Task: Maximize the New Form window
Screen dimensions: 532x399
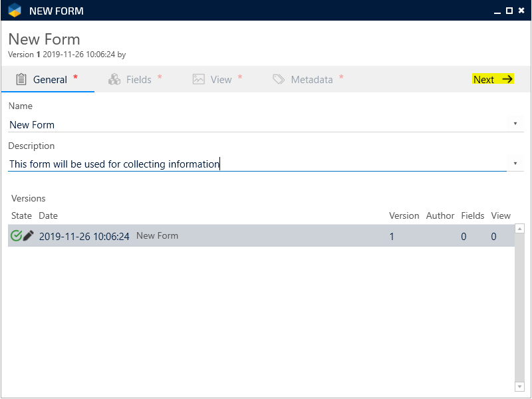Action: 509,11
